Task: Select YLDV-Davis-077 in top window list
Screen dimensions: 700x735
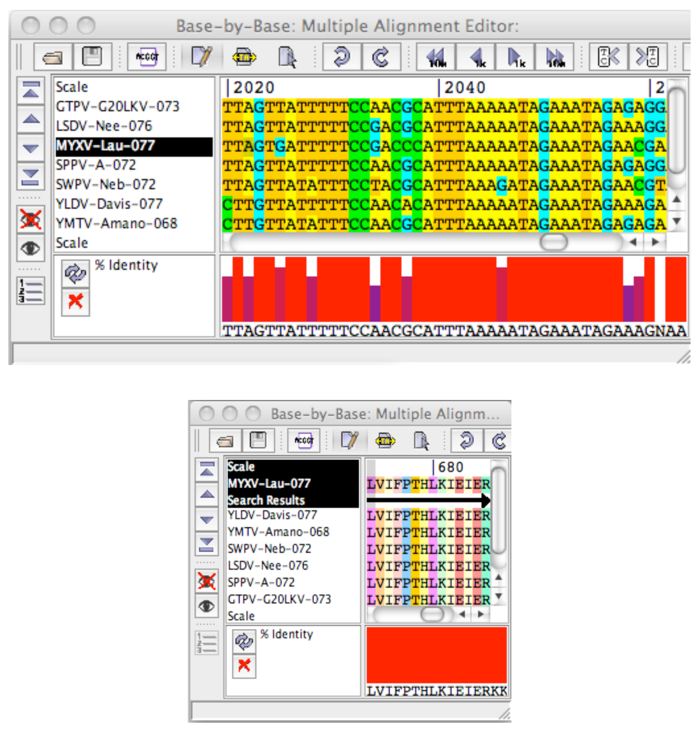Action: (x=109, y=204)
